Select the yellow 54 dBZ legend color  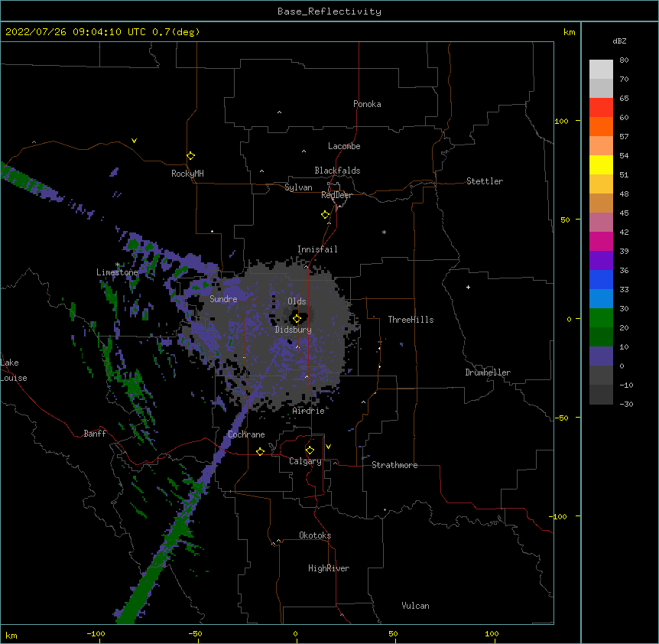[x=601, y=164]
